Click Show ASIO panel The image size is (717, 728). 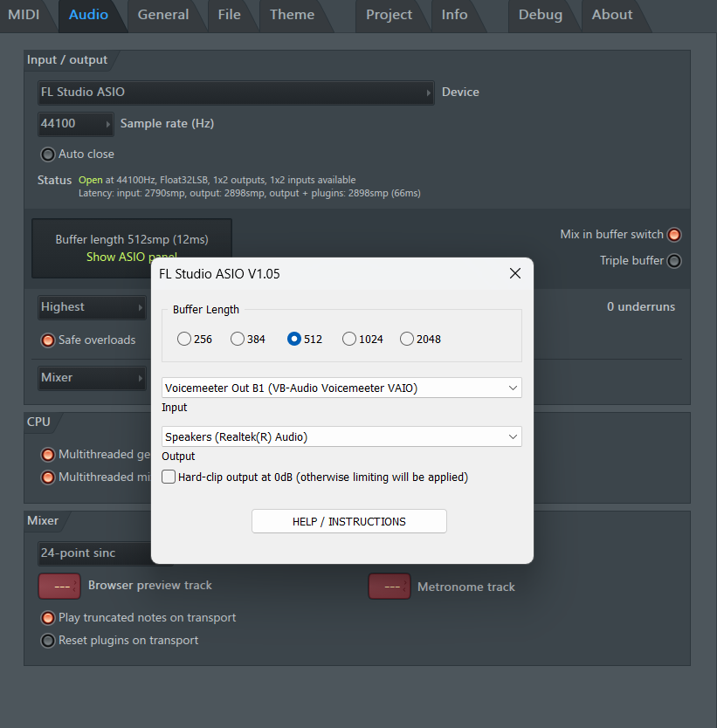131,257
